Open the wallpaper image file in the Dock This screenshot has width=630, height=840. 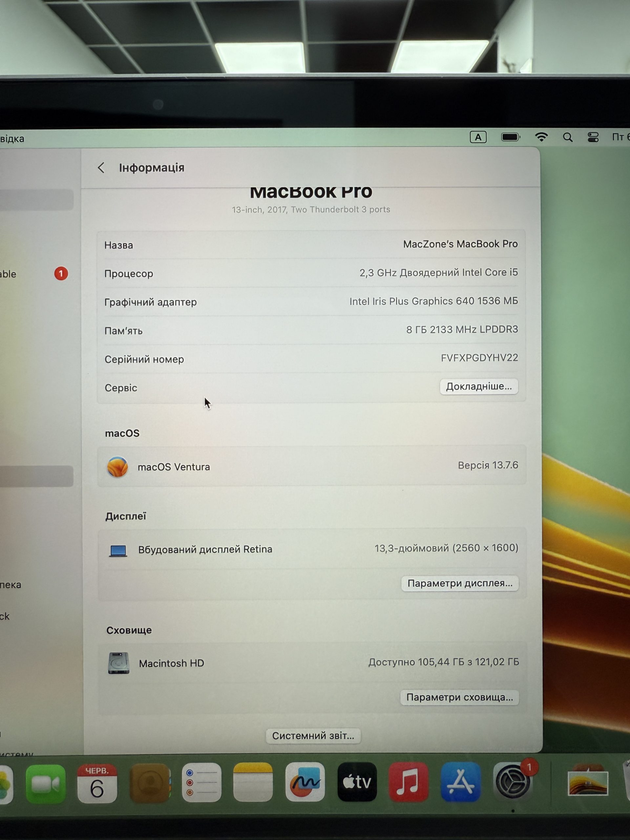pos(588,782)
